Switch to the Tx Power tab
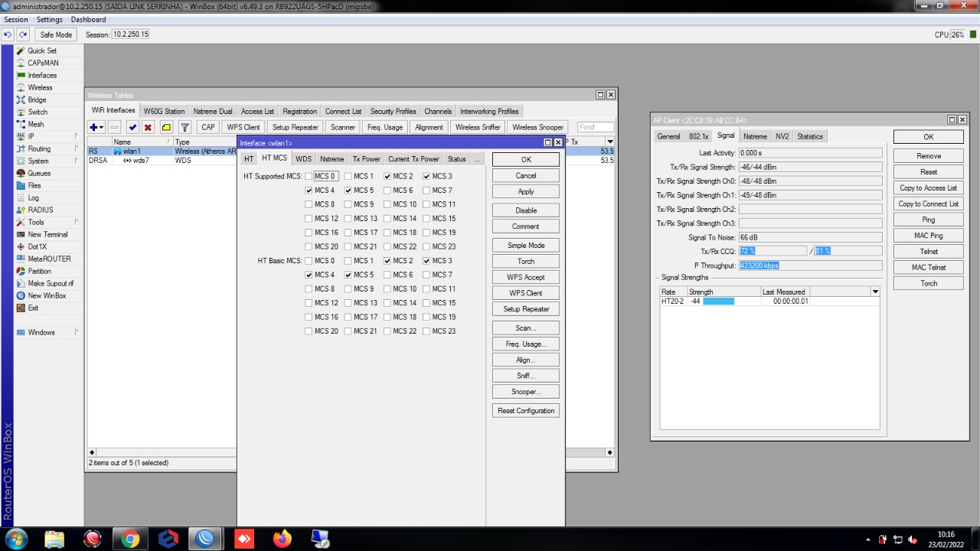Viewport: 980px width, 551px height. tap(366, 159)
